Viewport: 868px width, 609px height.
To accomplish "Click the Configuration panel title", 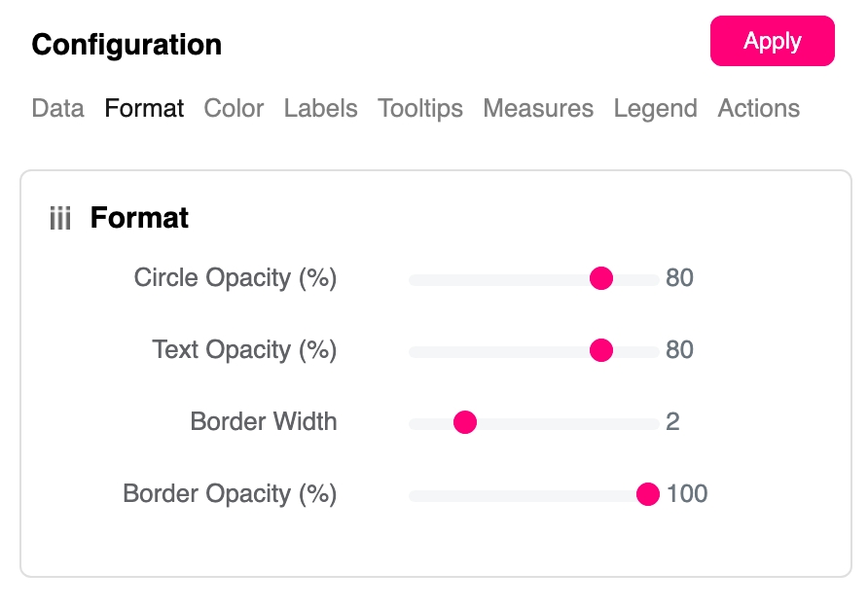I will (x=127, y=45).
